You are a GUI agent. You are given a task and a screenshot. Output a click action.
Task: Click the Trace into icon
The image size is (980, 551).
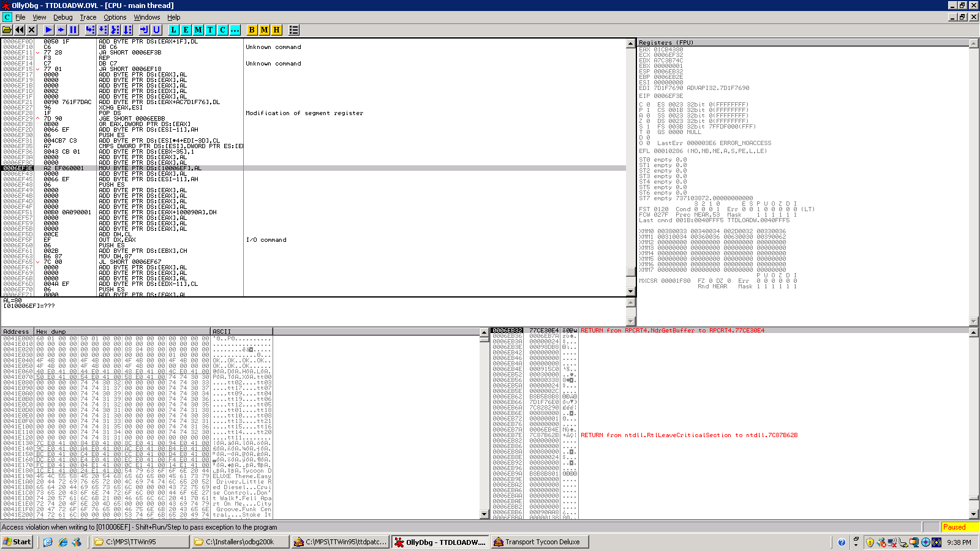point(115,29)
